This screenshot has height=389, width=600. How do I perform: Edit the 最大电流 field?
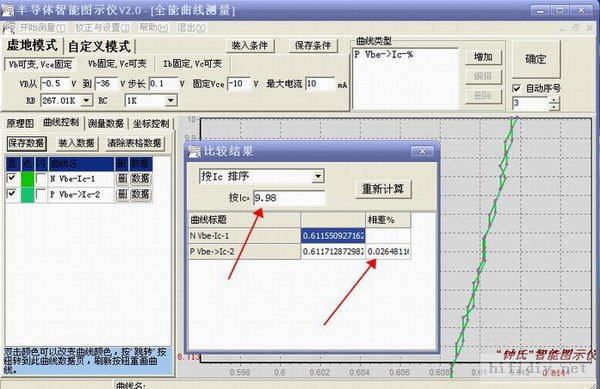click(320, 83)
